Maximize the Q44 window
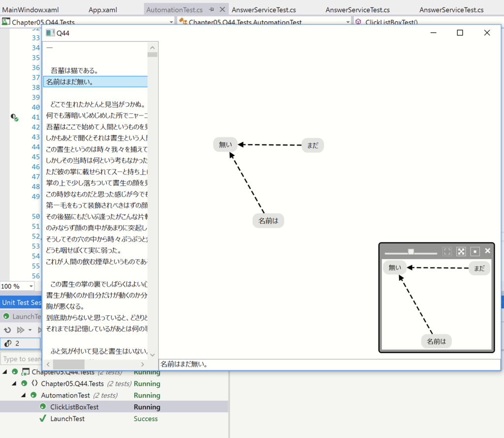Viewport: 504px width, 438px height. (460, 33)
